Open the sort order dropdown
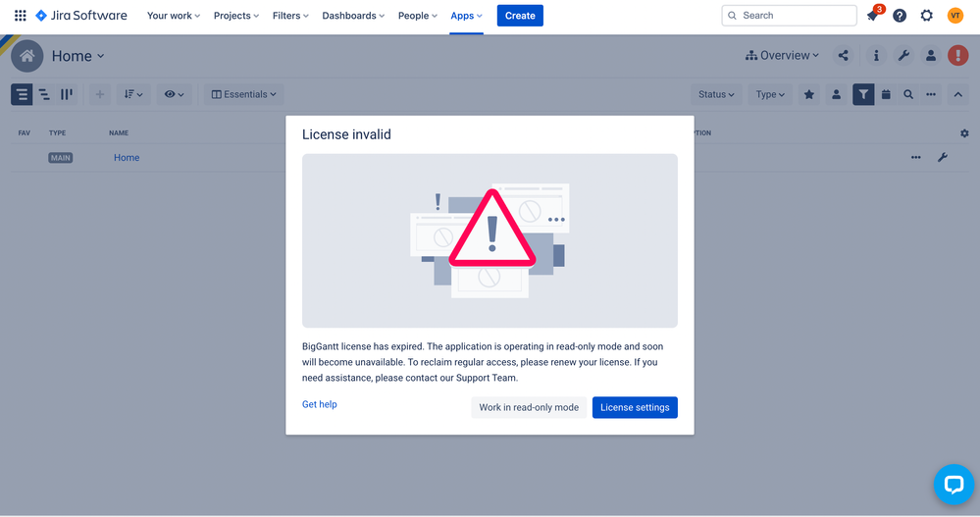Image resolution: width=980 pixels, height=517 pixels. click(133, 94)
